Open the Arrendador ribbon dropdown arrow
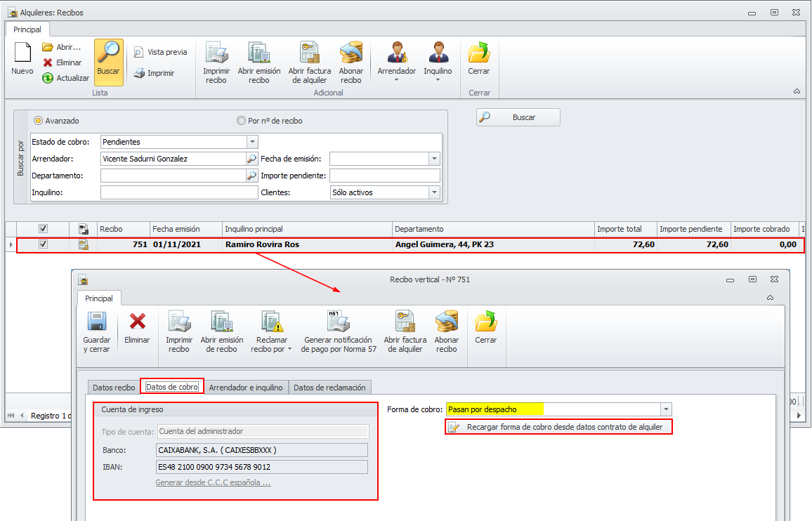 click(397, 80)
